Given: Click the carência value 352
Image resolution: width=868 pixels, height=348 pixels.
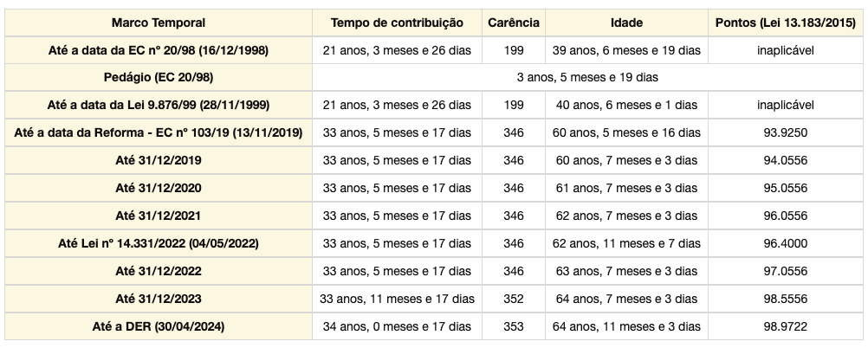Looking at the screenshot, I should 513,299.
